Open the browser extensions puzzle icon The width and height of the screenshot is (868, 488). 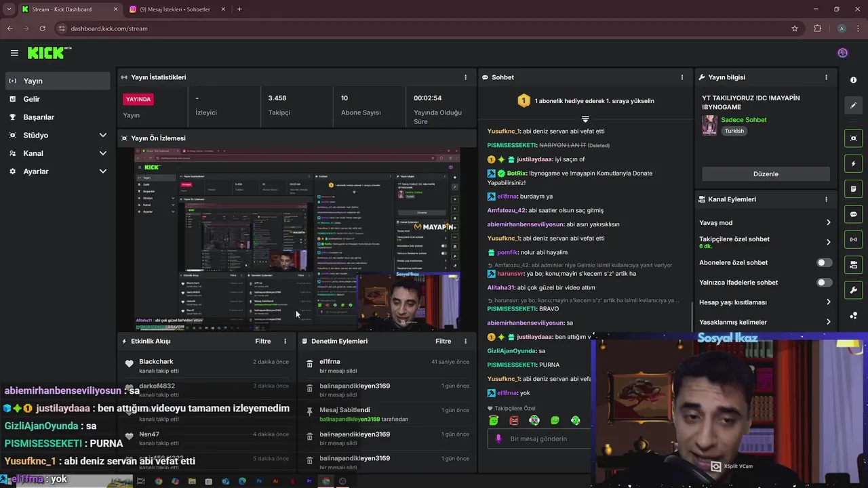(x=817, y=28)
